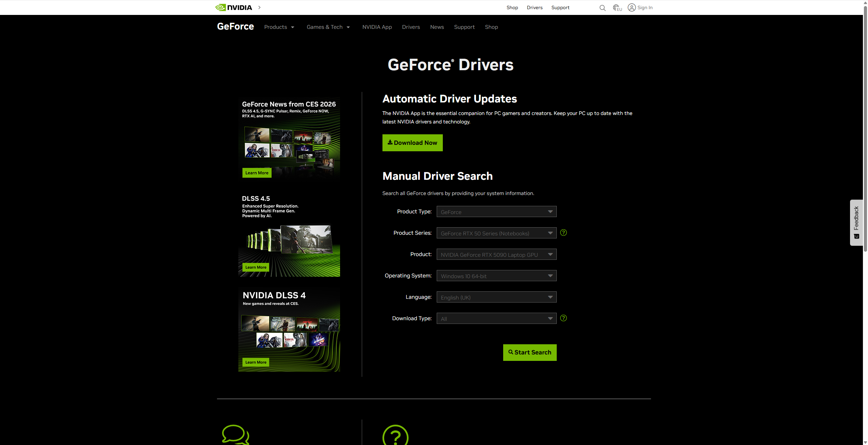This screenshot has height=445, width=868.
Task: Open the Product Series dropdown
Action: click(x=496, y=233)
